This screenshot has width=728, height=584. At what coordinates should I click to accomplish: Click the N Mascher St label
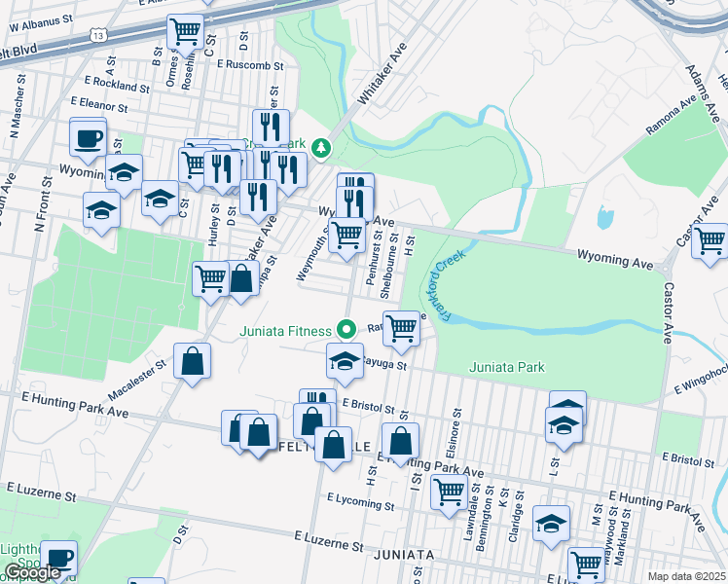(18, 106)
